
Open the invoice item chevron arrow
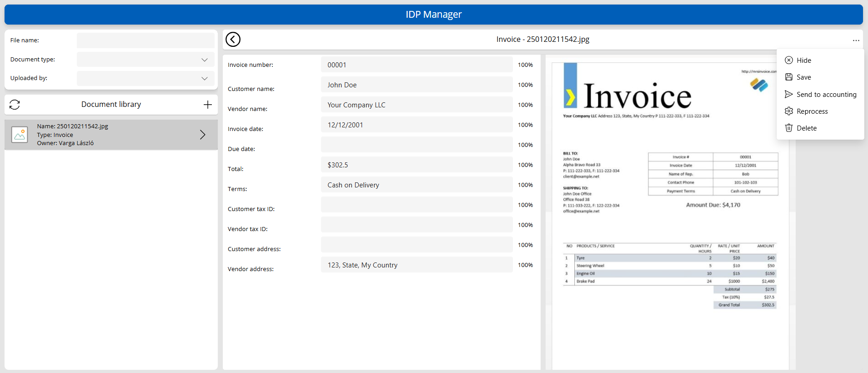(203, 135)
